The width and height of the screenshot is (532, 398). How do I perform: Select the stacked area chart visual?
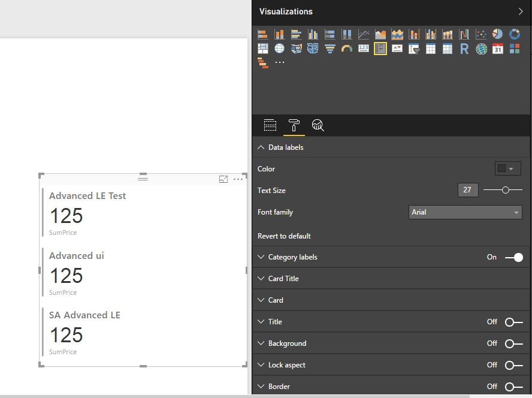click(x=397, y=34)
